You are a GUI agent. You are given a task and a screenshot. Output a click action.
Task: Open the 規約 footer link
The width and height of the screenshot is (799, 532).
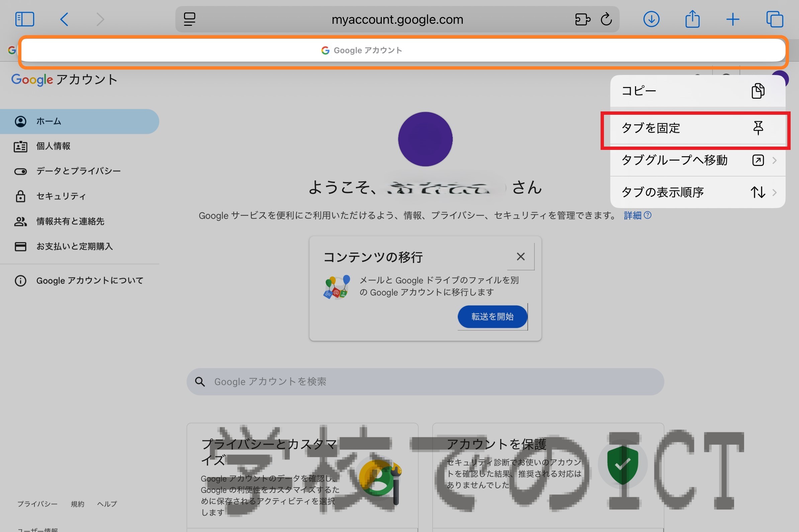tap(77, 504)
